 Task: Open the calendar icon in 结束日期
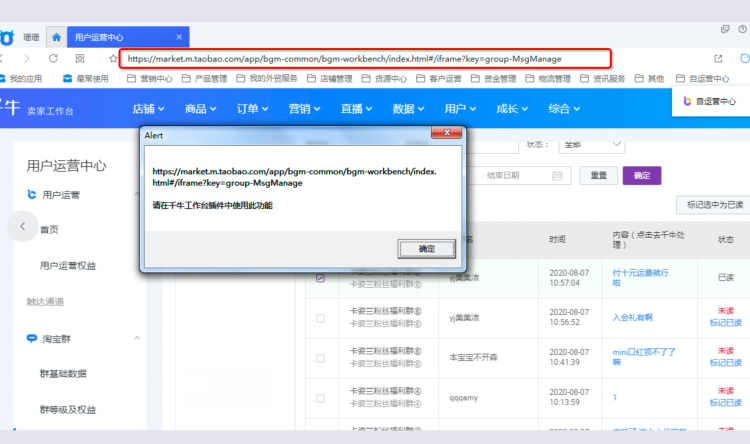557,176
